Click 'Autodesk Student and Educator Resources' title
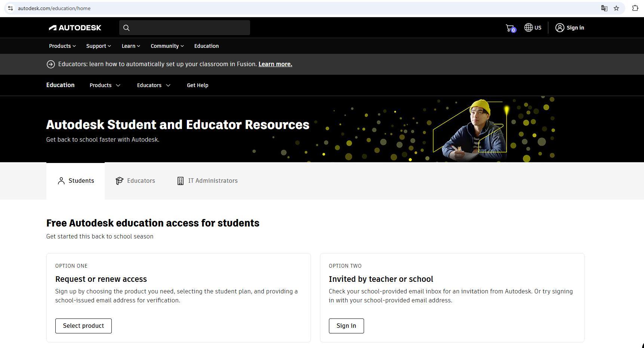The image size is (644, 348). [x=178, y=125]
